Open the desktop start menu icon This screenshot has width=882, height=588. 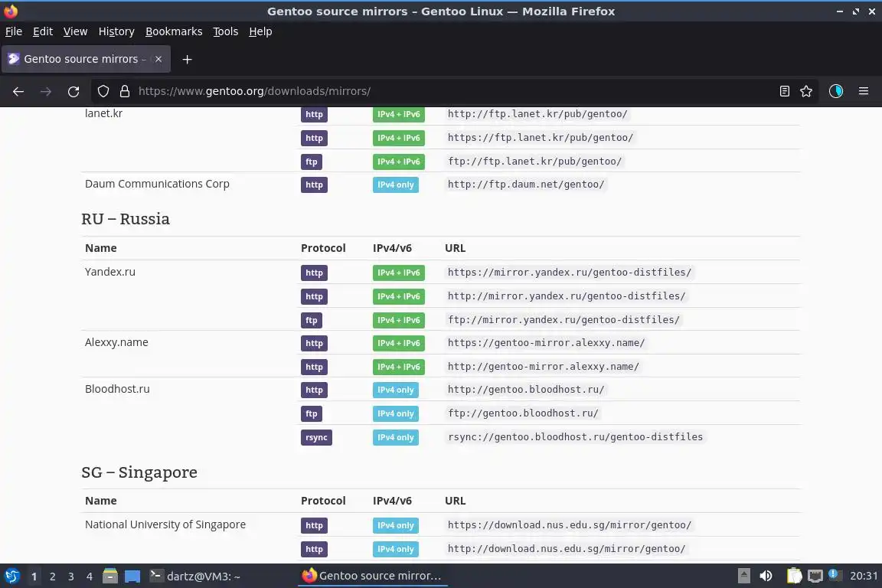11,577
